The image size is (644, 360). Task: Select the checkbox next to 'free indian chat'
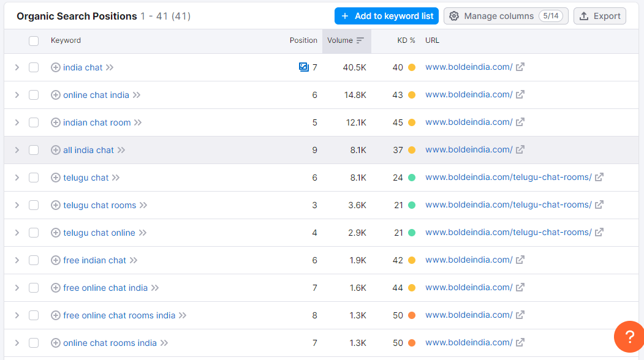coord(34,260)
